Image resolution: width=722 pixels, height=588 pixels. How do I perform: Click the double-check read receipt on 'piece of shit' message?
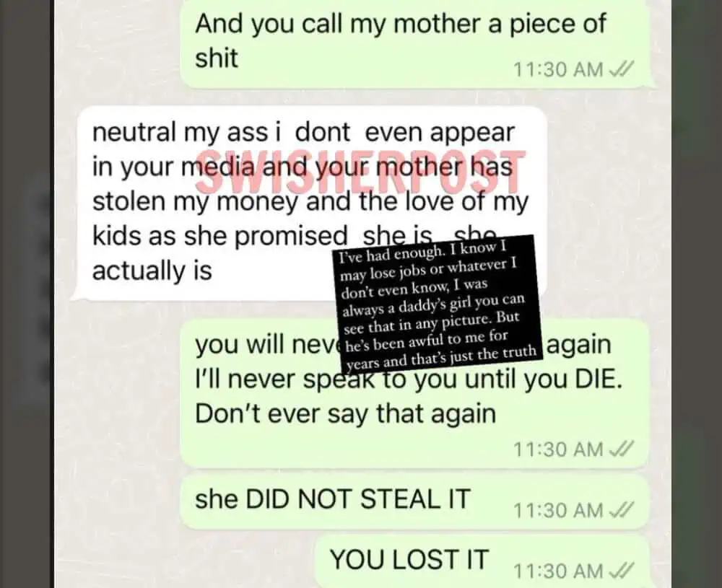pyautogui.click(x=621, y=69)
